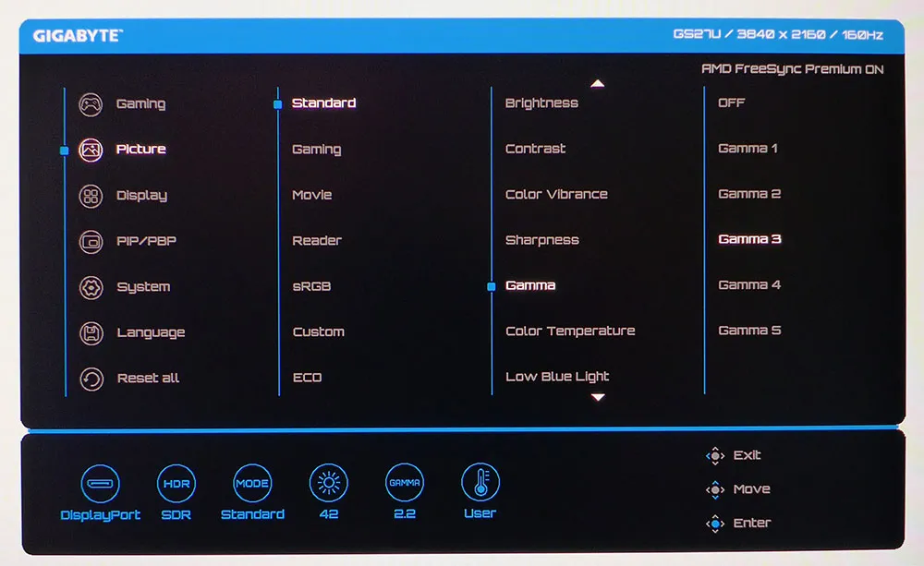924x566 pixels.
Task: Choose the Reset all label
Action: pyautogui.click(x=148, y=379)
